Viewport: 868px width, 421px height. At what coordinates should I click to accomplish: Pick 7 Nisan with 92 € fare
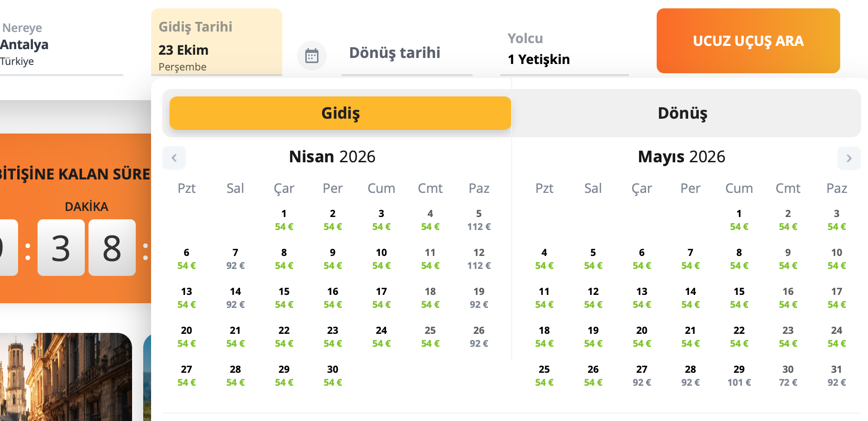click(235, 259)
